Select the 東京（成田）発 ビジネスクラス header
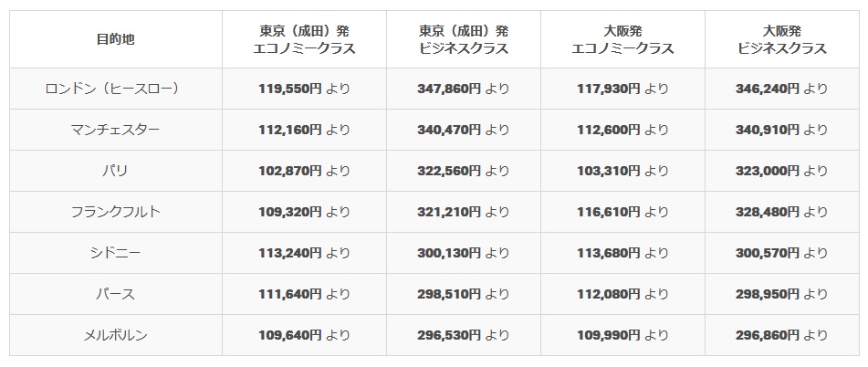Image resolution: width=868 pixels, height=367 pixels. tap(464, 39)
